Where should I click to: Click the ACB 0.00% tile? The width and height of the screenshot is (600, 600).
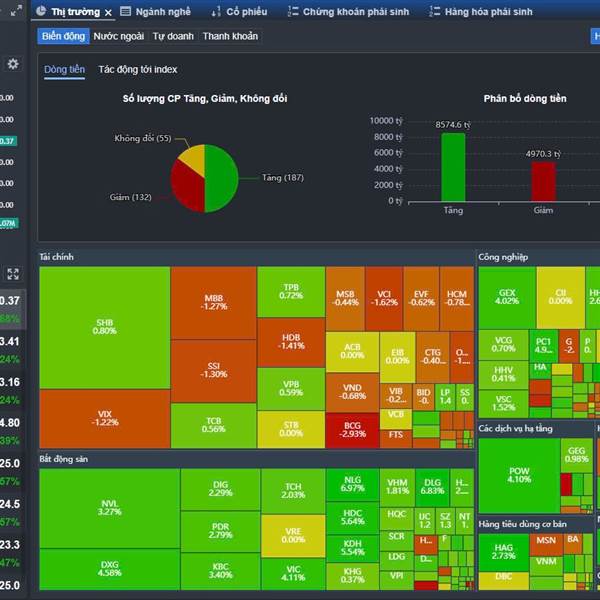352,352
